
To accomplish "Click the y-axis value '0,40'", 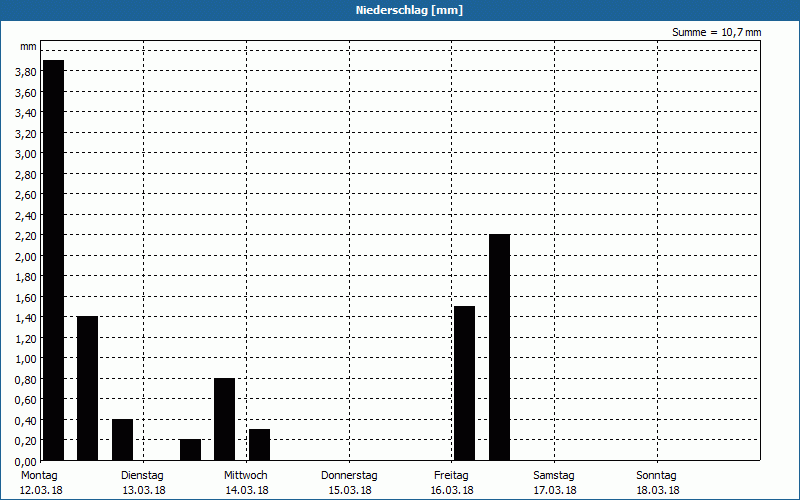I will tap(26, 420).
